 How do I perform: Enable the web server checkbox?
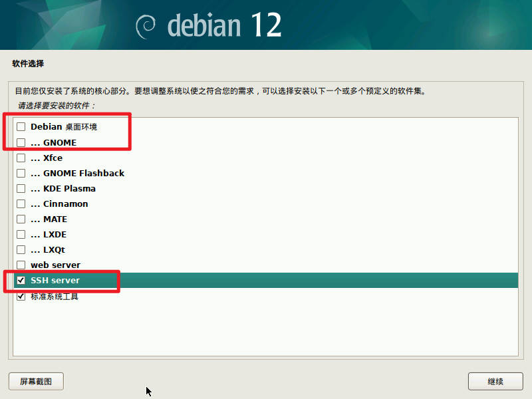[21, 265]
